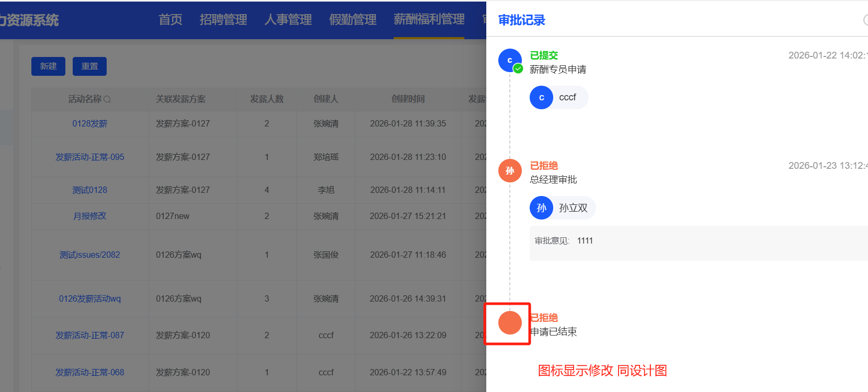Image resolution: width=868 pixels, height=392 pixels.
Task: Click the blue avatar in the cccf chip
Action: [x=541, y=98]
